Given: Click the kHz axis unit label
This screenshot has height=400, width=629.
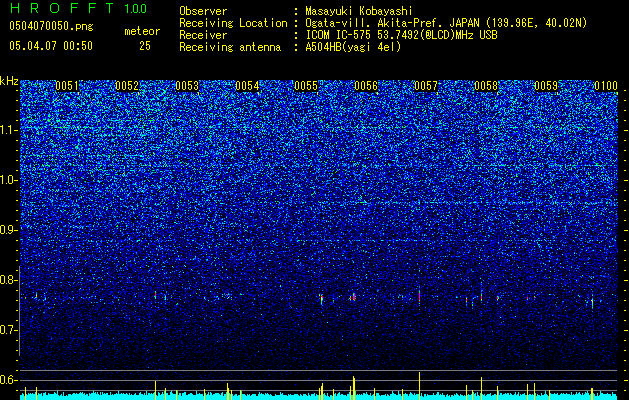Looking at the screenshot, I should [9, 81].
